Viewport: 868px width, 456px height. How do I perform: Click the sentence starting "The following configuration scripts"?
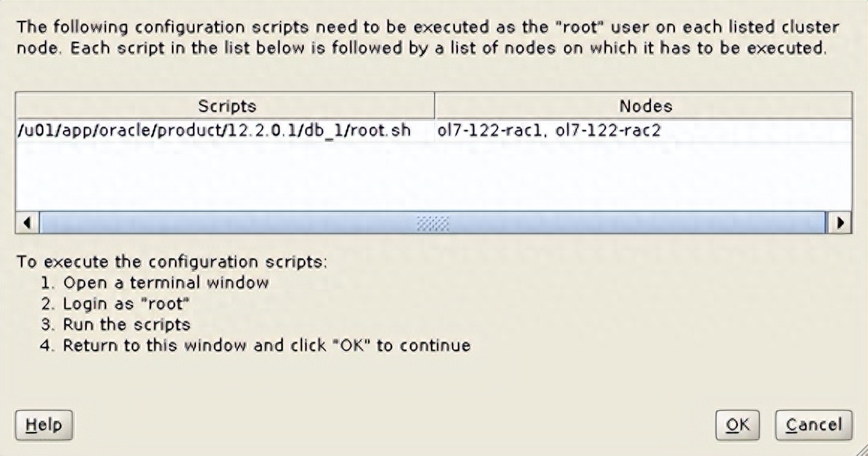pyautogui.click(x=427, y=28)
